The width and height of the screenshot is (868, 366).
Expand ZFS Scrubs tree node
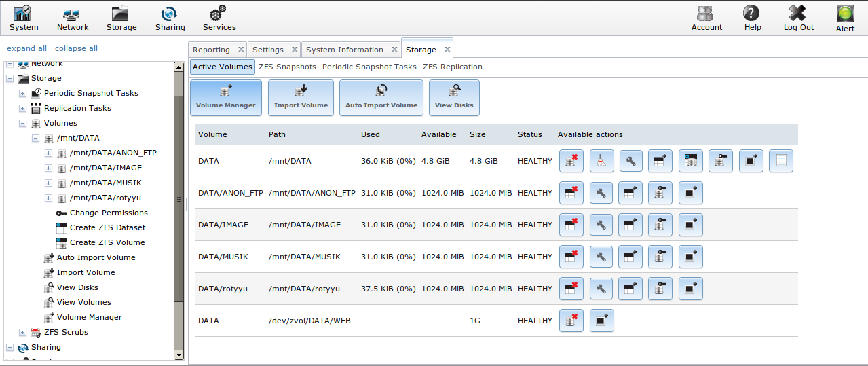[x=22, y=332]
